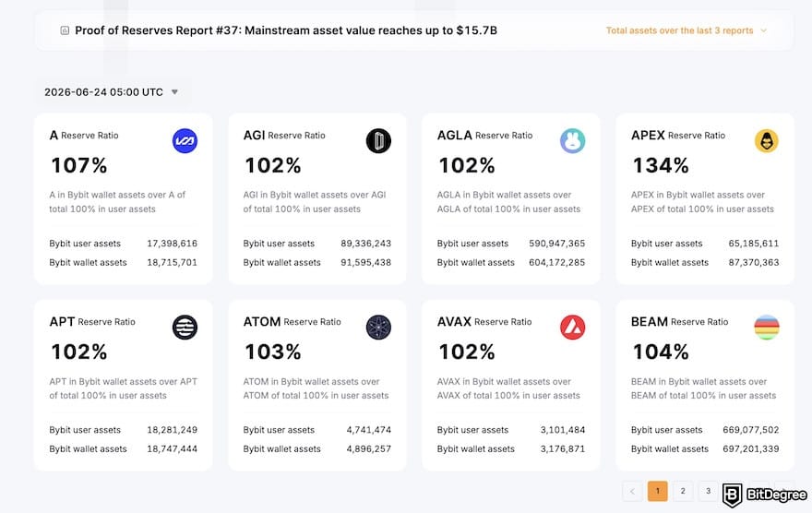Image resolution: width=812 pixels, height=513 pixels.
Task: Click the 103% reserve ratio value
Action: click(273, 352)
